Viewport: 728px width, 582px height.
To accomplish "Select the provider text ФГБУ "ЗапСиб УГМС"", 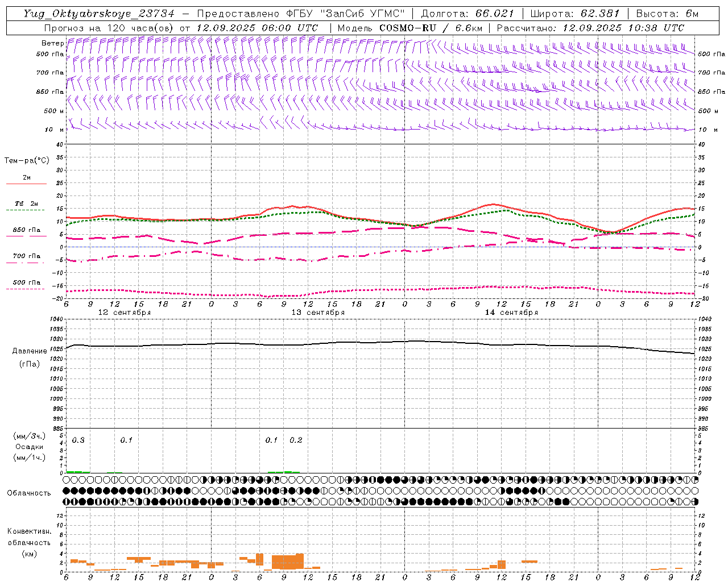I will [x=347, y=14].
